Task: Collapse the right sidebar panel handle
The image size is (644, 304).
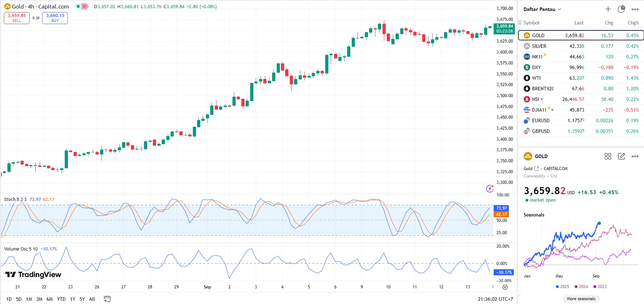Action: [519, 295]
